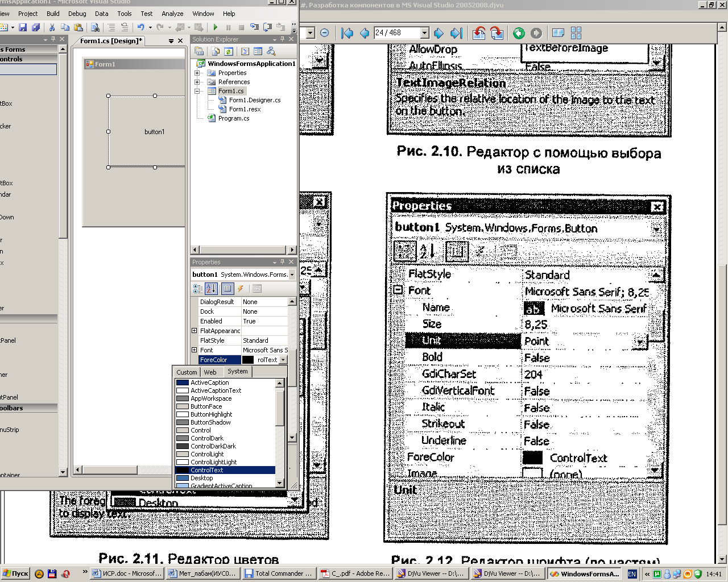Pick the ActiveCaption color swatch
Image resolution: width=728 pixels, height=582 pixels.
click(x=183, y=383)
